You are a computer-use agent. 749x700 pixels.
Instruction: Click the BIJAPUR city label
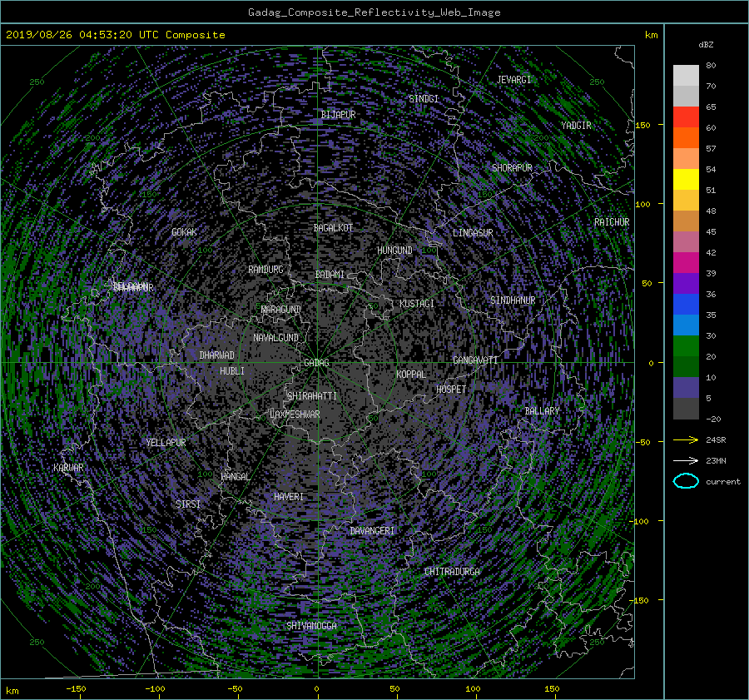[338, 115]
